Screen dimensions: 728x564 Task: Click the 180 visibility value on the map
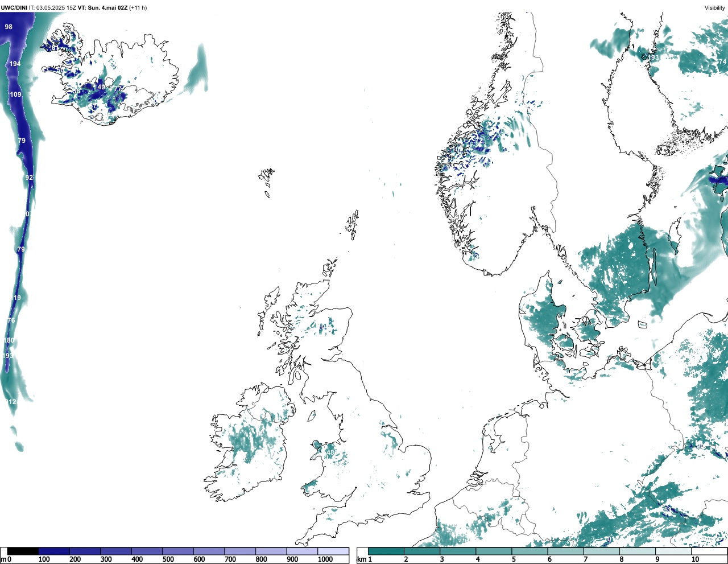pos(9,340)
